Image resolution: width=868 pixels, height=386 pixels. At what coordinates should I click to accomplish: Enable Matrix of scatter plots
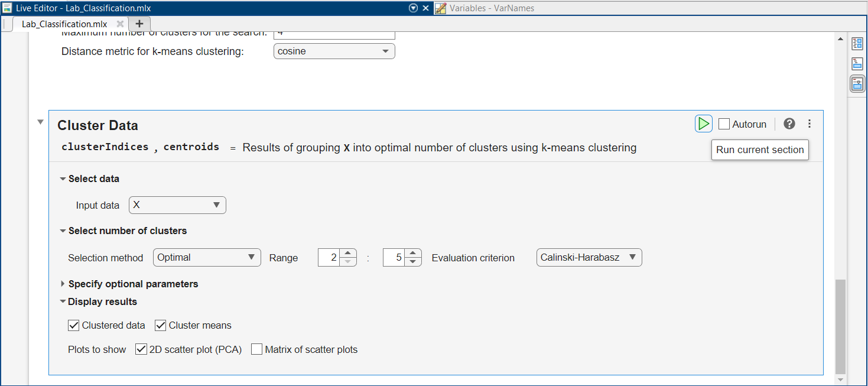point(256,349)
